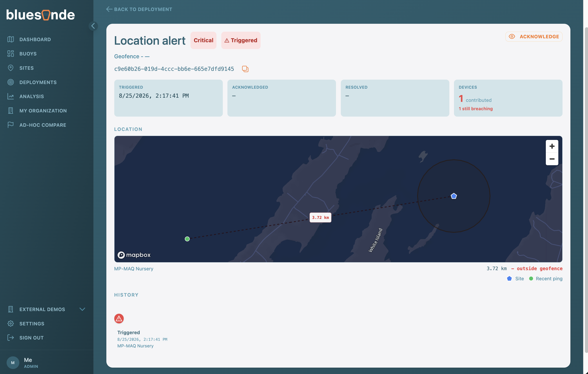Click the White Island map label
This screenshot has width=588, height=374.
coord(375,240)
